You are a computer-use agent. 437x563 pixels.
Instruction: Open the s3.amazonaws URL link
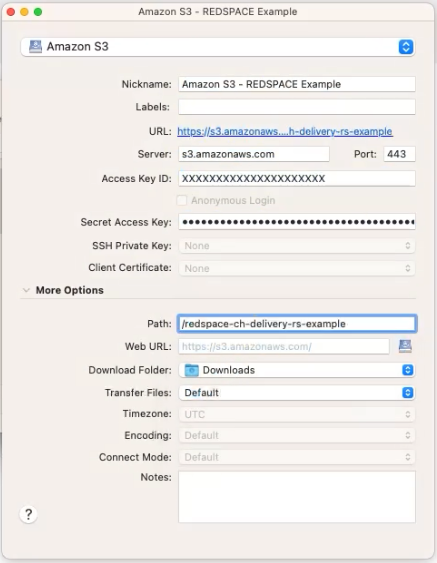click(x=285, y=131)
